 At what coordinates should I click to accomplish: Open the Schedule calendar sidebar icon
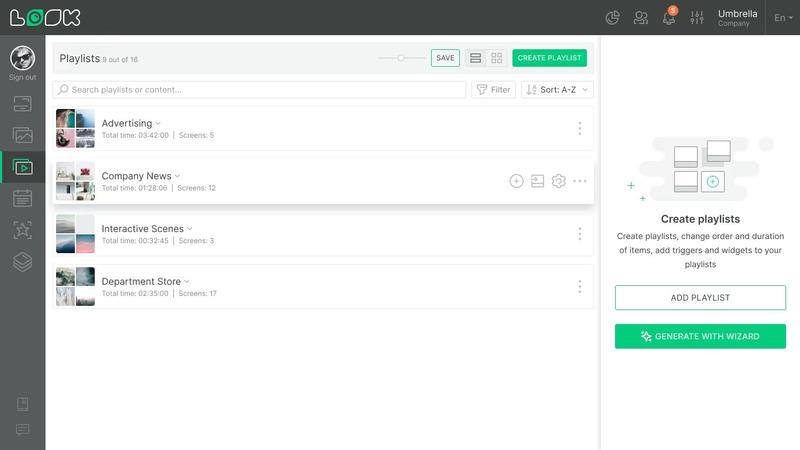[x=22, y=198]
